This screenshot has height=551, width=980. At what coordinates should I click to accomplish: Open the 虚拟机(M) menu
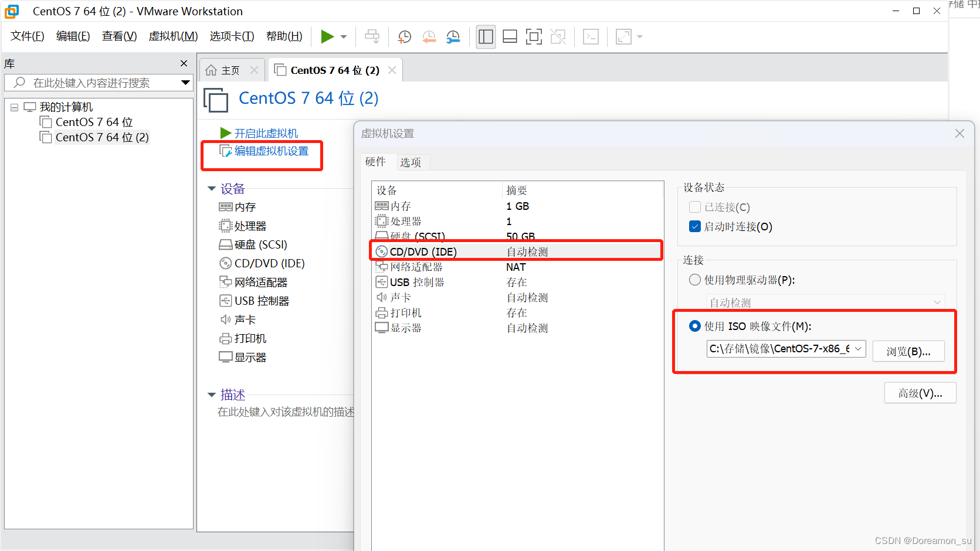pos(174,36)
